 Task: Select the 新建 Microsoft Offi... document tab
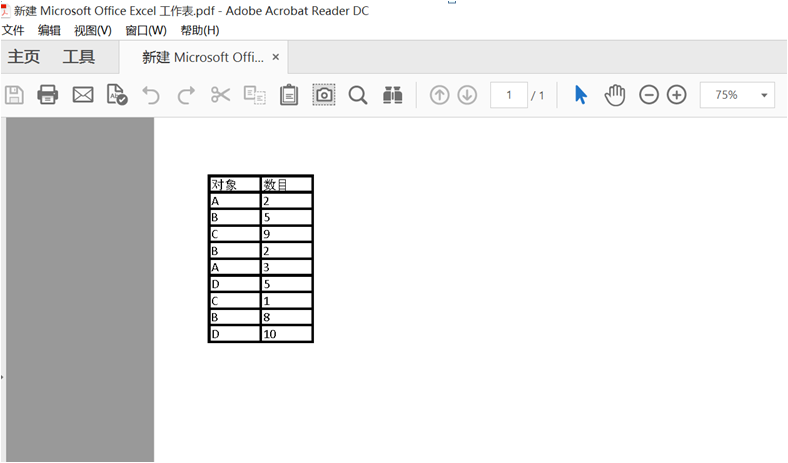(x=203, y=57)
